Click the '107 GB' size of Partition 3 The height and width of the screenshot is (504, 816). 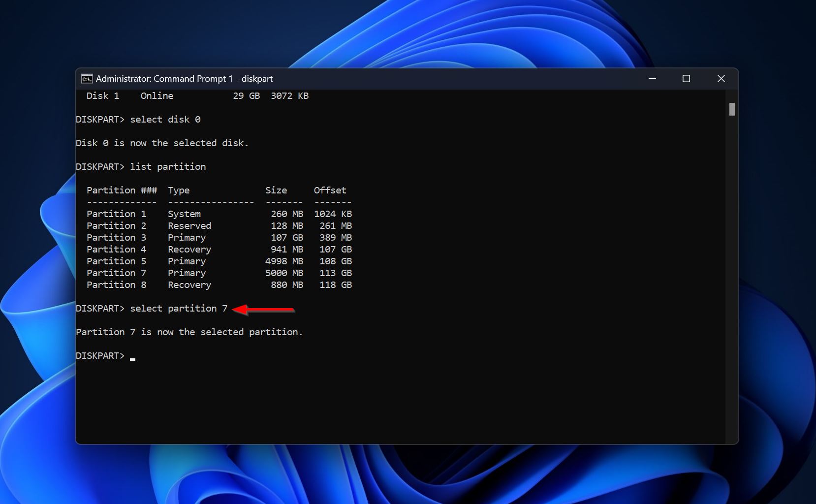click(x=287, y=238)
